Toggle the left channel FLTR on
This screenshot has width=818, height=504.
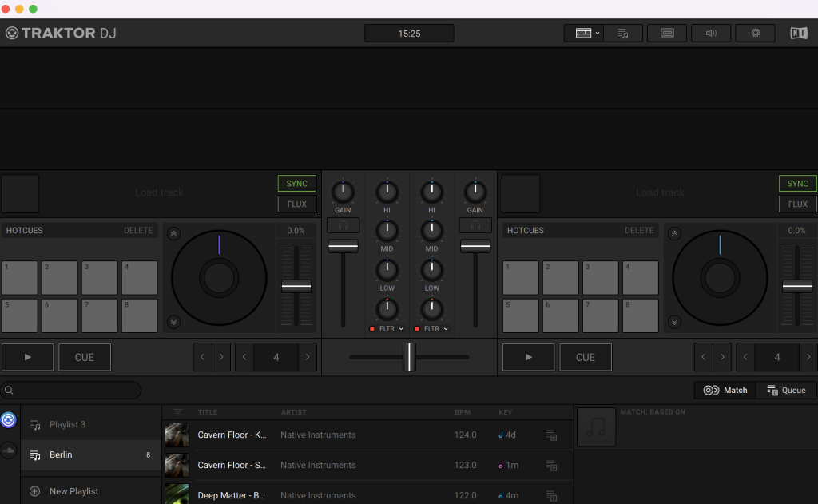tap(372, 328)
